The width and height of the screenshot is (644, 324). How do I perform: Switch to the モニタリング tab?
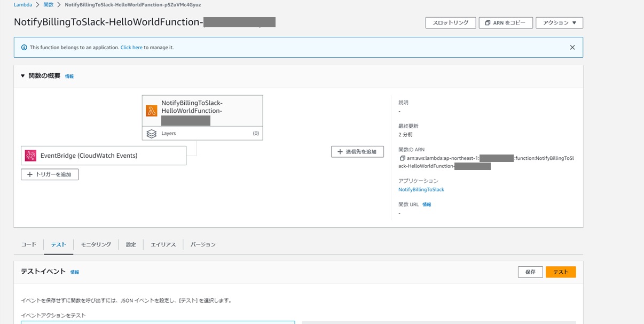(96, 244)
